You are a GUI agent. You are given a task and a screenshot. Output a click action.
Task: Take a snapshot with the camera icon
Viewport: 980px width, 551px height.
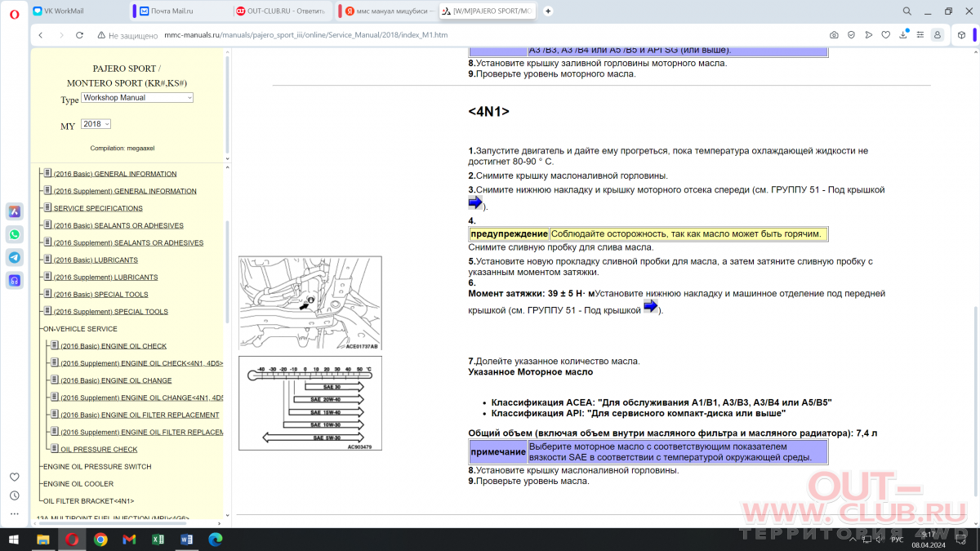point(834,35)
